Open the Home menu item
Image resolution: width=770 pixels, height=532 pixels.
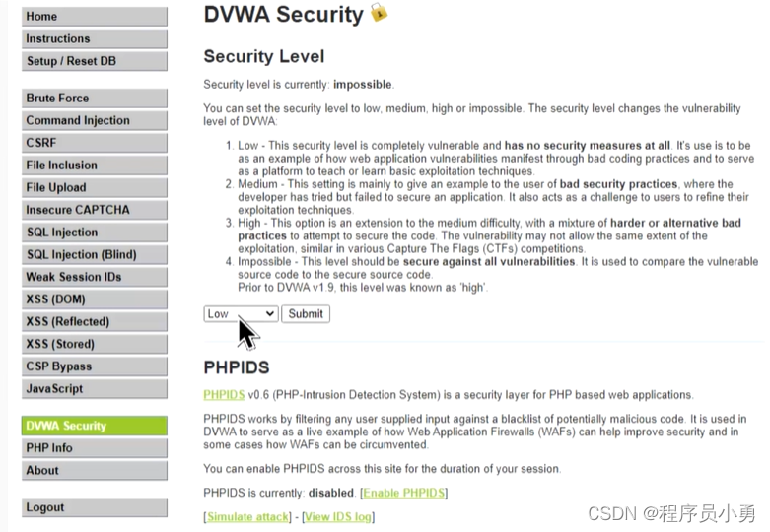(94, 17)
